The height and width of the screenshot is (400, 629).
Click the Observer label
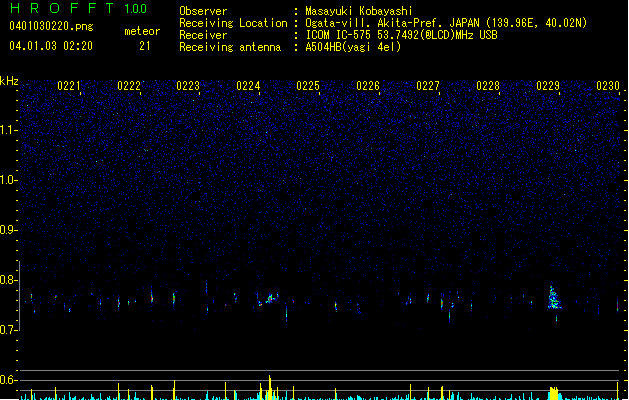203,11
